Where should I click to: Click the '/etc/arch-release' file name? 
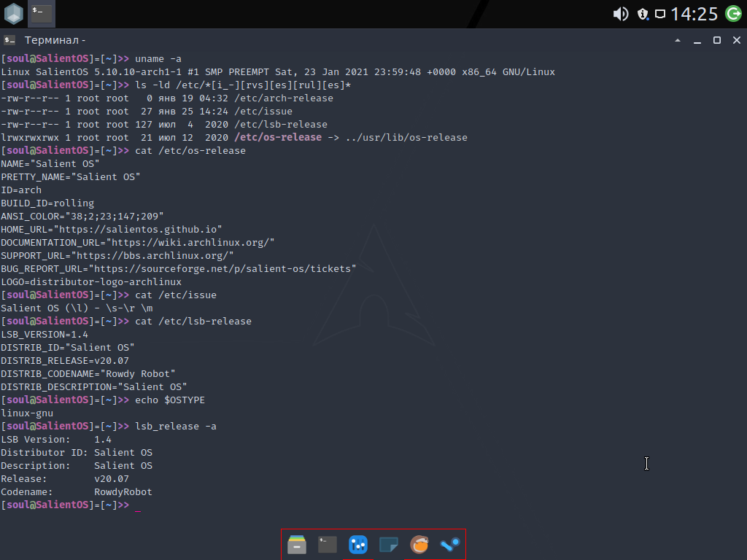point(284,98)
